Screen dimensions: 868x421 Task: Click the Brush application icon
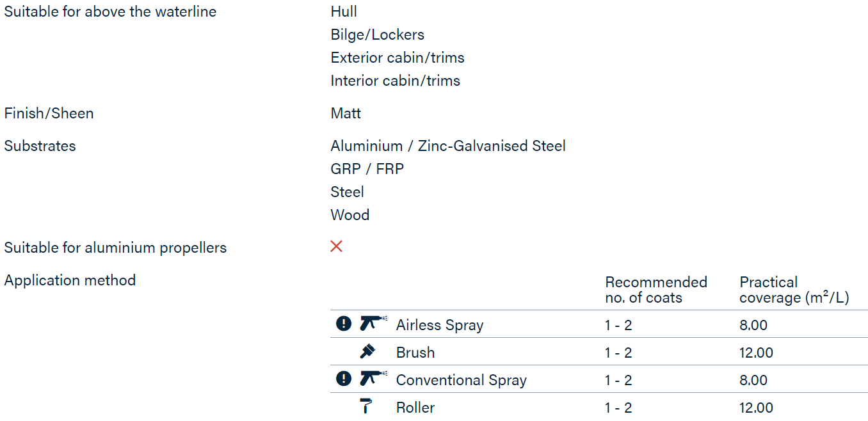(368, 351)
